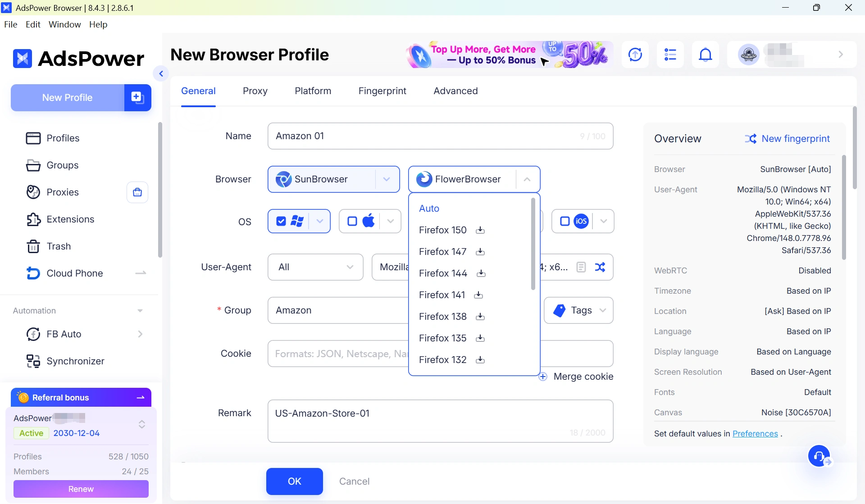Switch to the Advanced tab
Image resolution: width=865 pixels, height=504 pixels.
click(x=455, y=91)
